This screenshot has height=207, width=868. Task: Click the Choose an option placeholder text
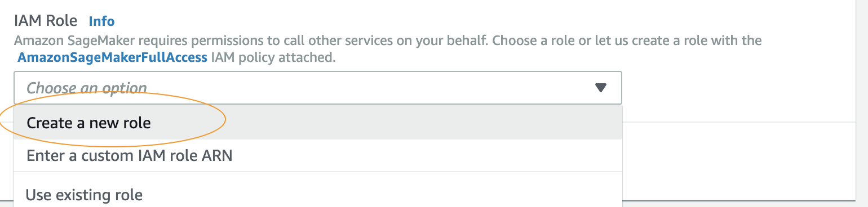[87, 88]
